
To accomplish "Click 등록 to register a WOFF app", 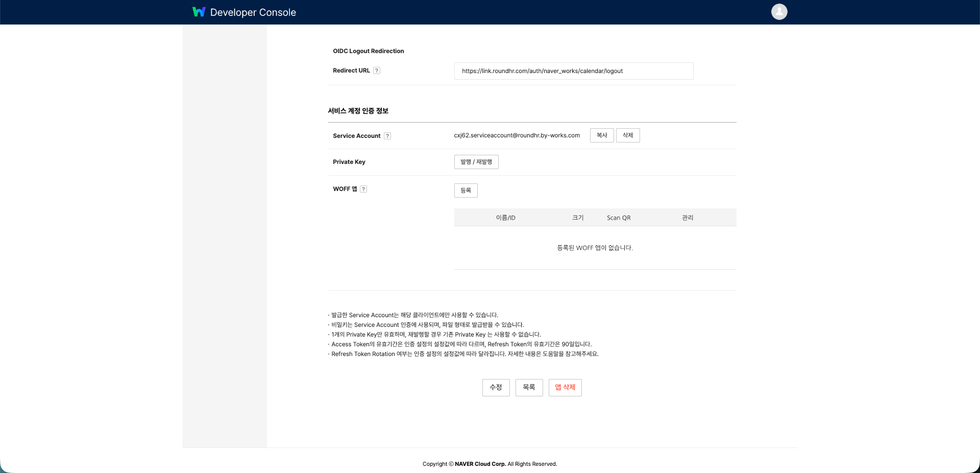I will [465, 191].
